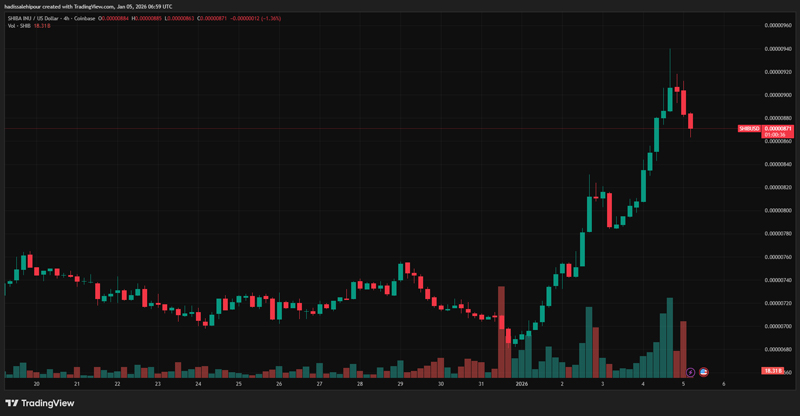
Task: Click the US flag economic event icon
Action: pos(703,372)
